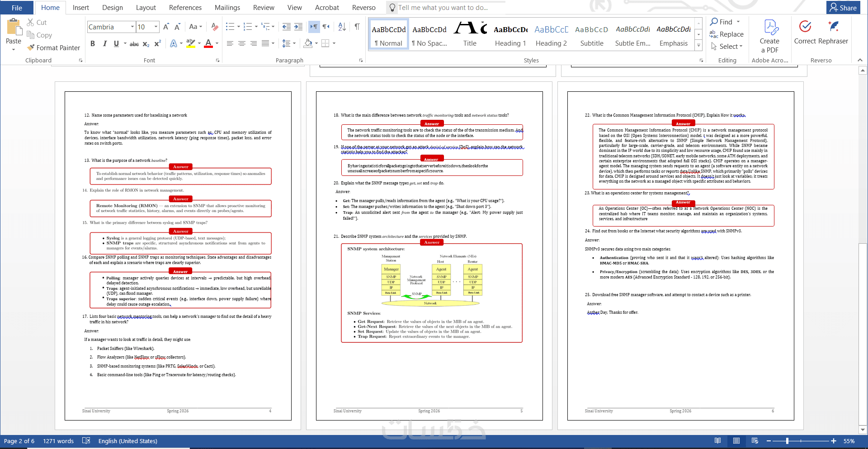Toggle left-to-right text direction
868x449 pixels.
click(x=314, y=27)
